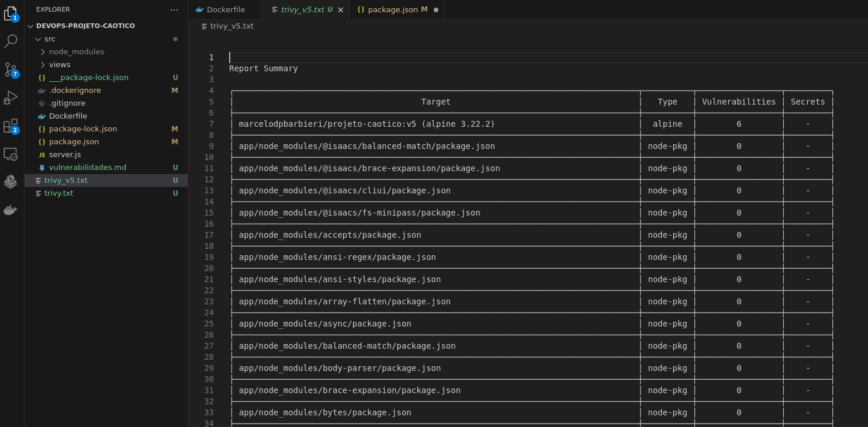The width and height of the screenshot is (868, 427).
Task: Open Explorer more actions ellipsis menu
Action: pos(174,9)
